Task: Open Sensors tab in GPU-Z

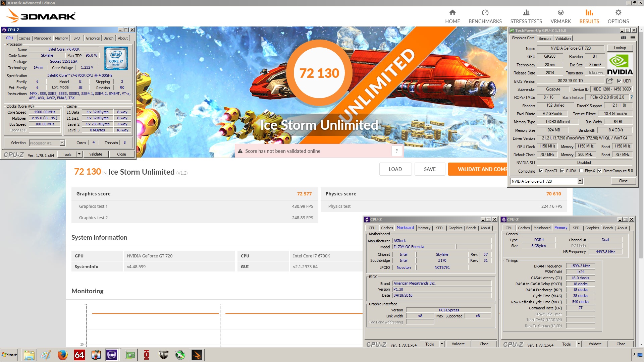Action: (545, 39)
